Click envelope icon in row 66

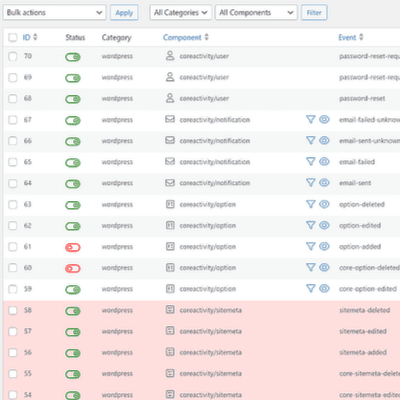tap(170, 140)
